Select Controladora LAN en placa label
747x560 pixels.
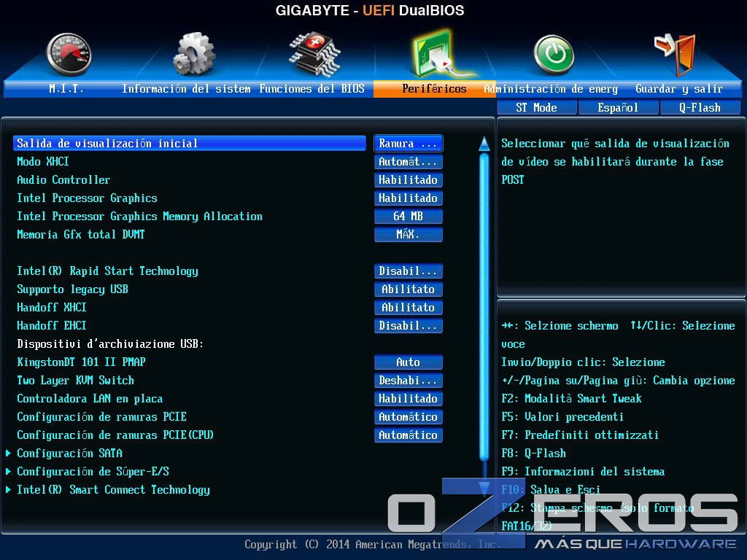click(x=90, y=399)
